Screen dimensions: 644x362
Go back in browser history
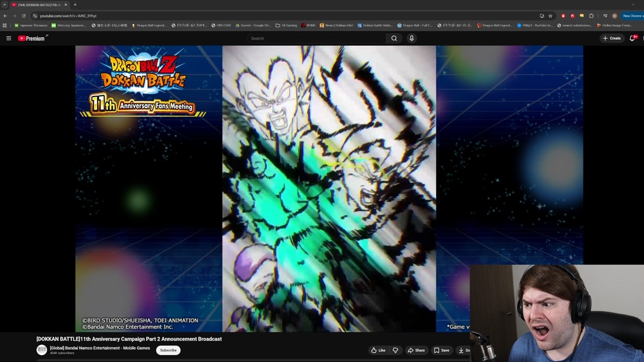(x=5, y=16)
